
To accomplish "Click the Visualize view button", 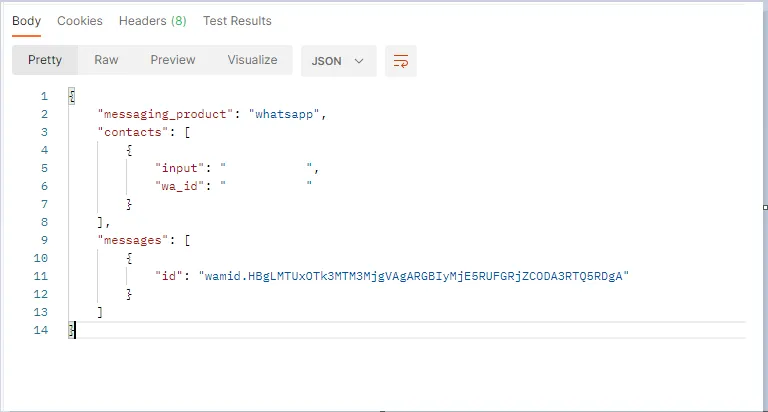I will [x=252, y=60].
